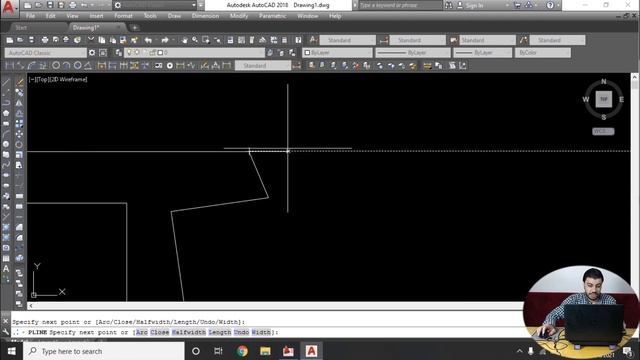This screenshot has height=360, width=640.
Task: Open the ByLayer color control dropdown
Action: tap(337, 53)
